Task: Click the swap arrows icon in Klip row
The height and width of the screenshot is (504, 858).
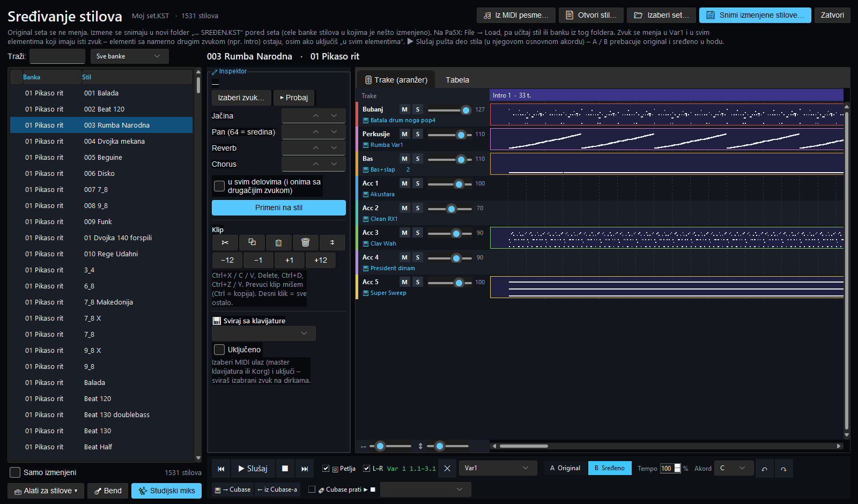Action: pos(332,242)
